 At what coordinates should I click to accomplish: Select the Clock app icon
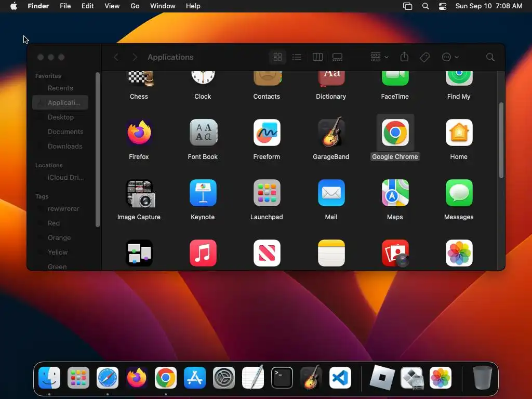click(203, 78)
